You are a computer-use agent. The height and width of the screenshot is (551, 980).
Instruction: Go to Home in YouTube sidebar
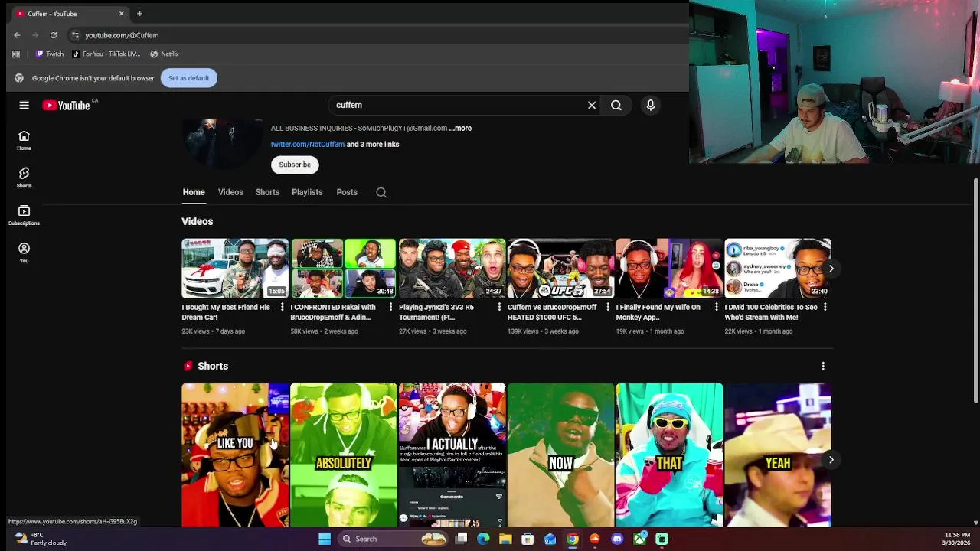(x=24, y=140)
